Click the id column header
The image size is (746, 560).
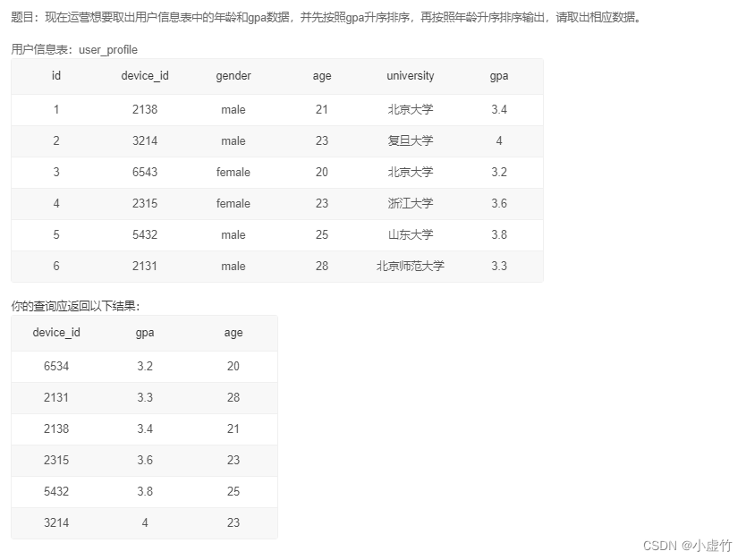55,76
